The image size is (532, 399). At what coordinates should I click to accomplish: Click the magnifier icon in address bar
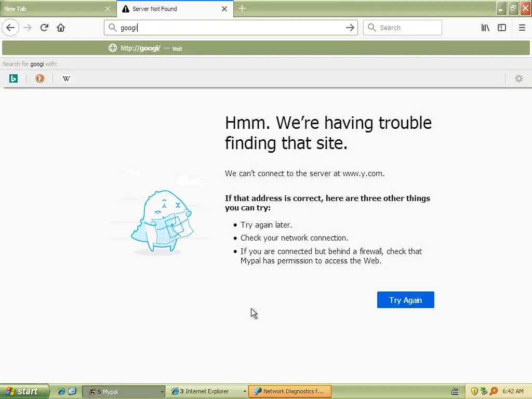coord(112,28)
